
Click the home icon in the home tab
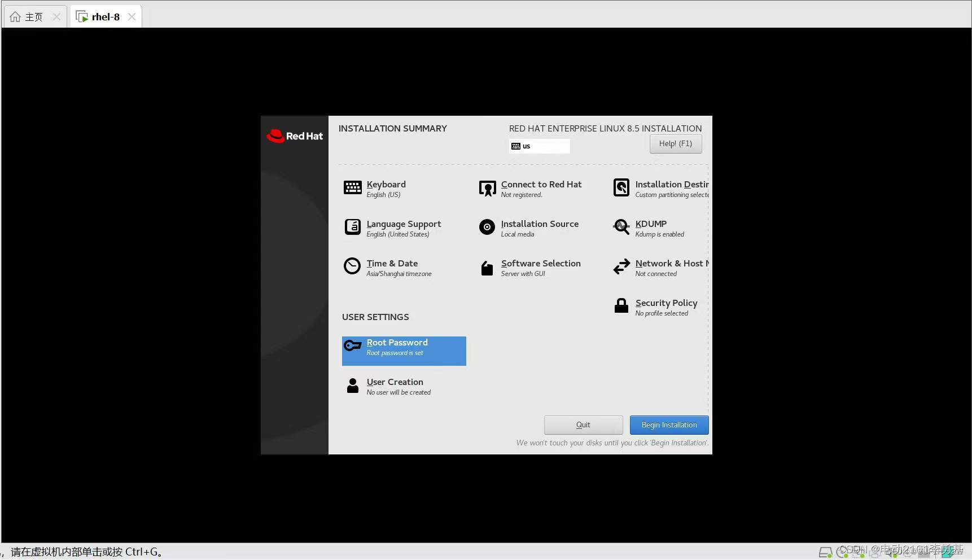[15, 17]
